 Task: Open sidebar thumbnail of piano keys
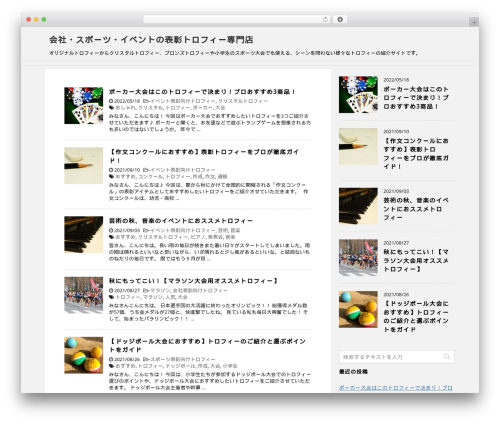358,206
